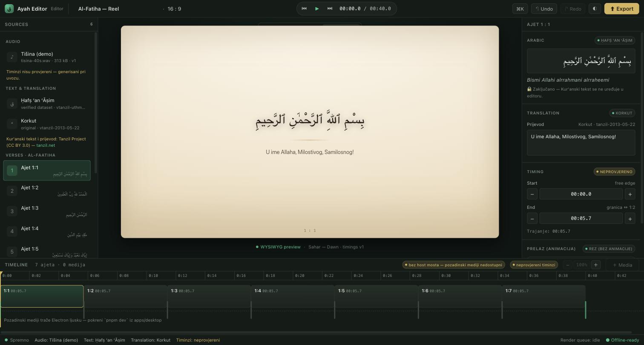Image resolution: width=644 pixels, height=345 pixels.
Task: Click the 'bez host mosta' warning chip
Action: point(454,265)
